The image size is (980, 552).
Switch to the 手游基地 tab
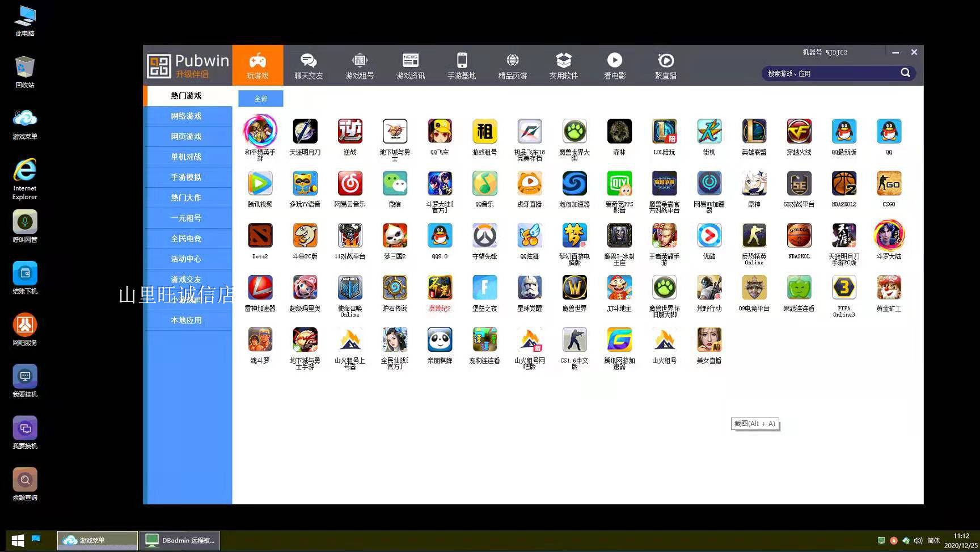tap(462, 65)
